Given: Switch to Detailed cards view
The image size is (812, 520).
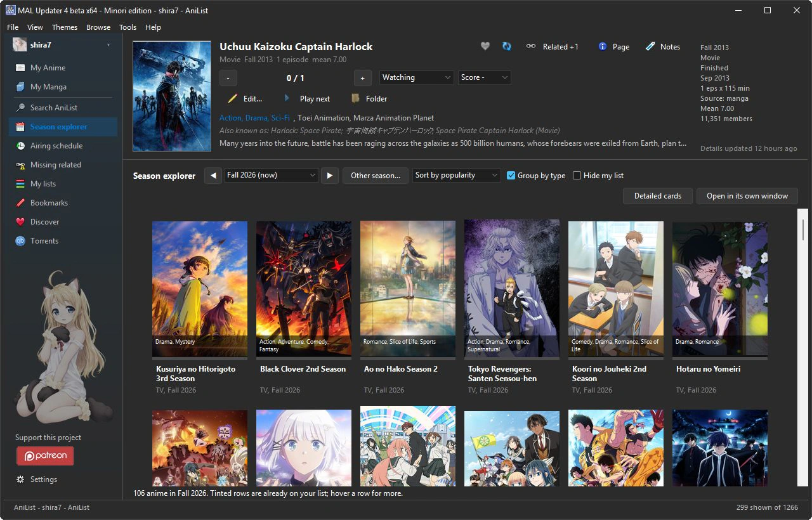Looking at the screenshot, I should point(658,196).
